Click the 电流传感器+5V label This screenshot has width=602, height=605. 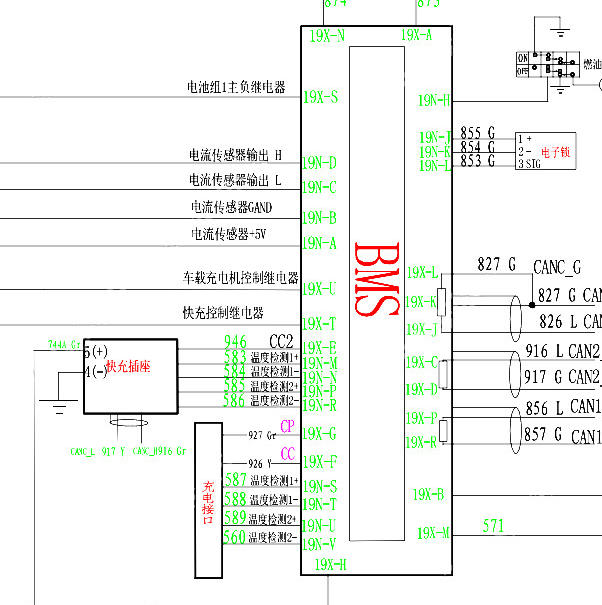(229, 234)
